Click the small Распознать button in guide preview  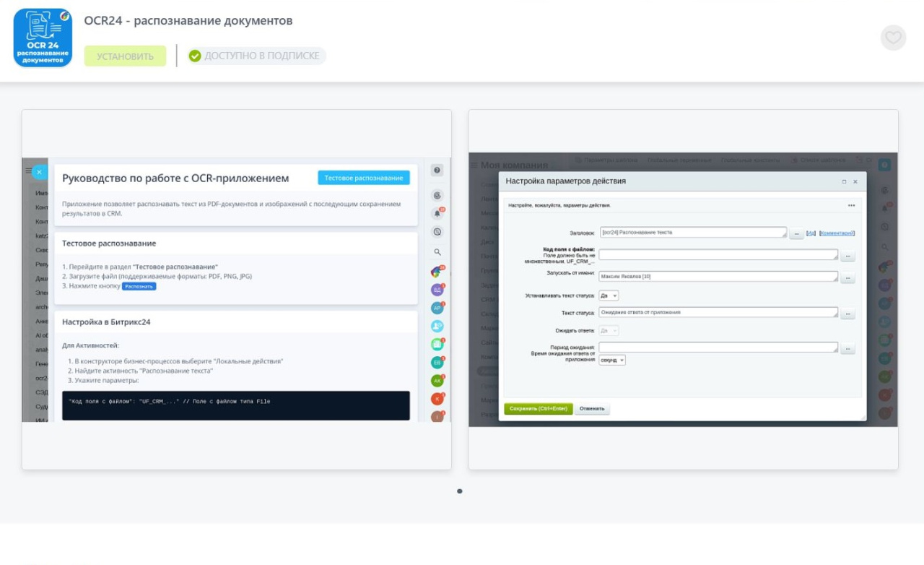(139, 286)
